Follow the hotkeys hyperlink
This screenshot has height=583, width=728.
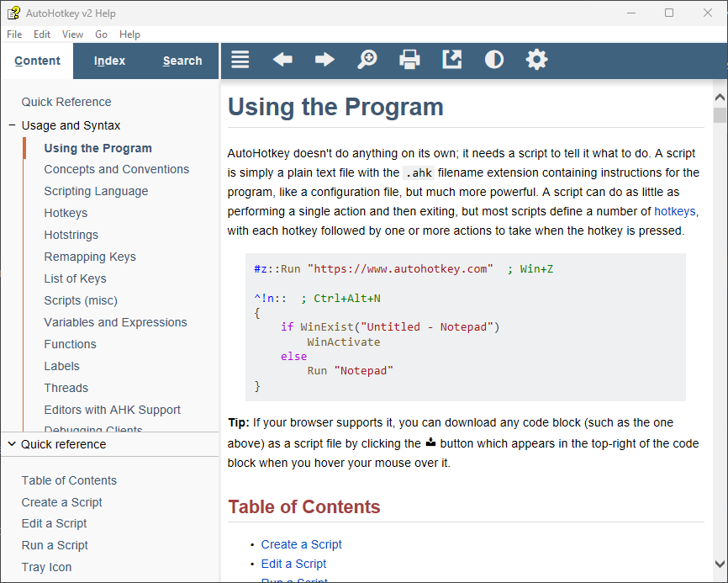click(x=674, y=211)
